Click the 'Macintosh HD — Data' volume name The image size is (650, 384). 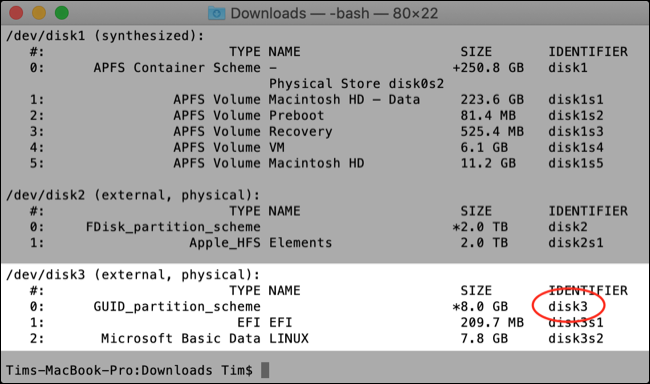pyautogui.click(x=344, y=100)
